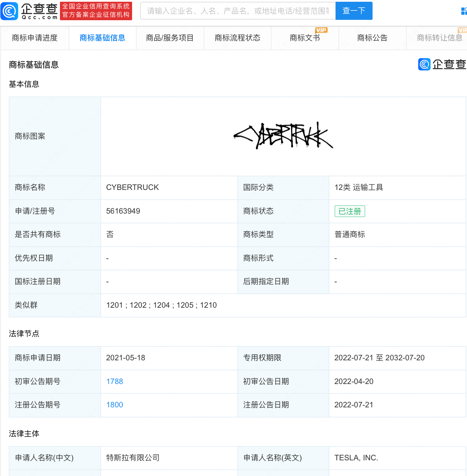Click the VIP badge on 商标文书 tab
Screen dimensions: 467x476
point(321,30)
